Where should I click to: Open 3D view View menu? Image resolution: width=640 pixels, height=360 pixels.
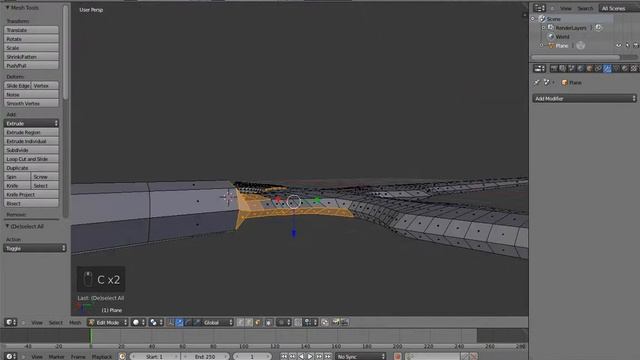tap(37, 322)
